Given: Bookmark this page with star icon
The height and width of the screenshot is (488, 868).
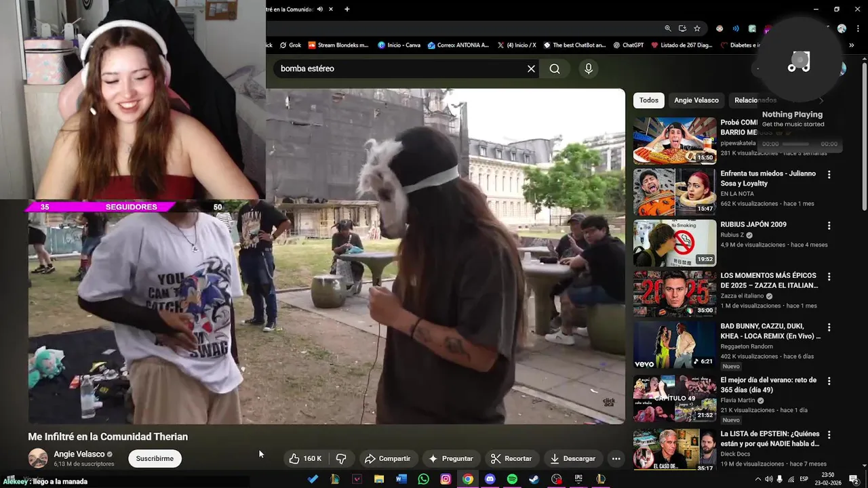Looking at the screenshot, I should 697,28.
